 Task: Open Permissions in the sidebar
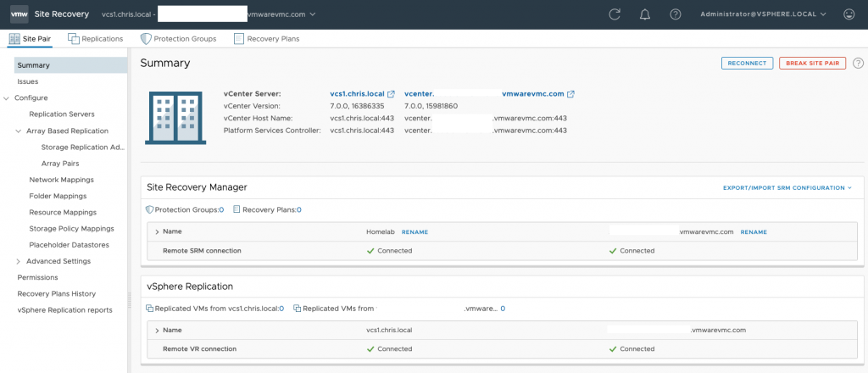coord(37,277)
